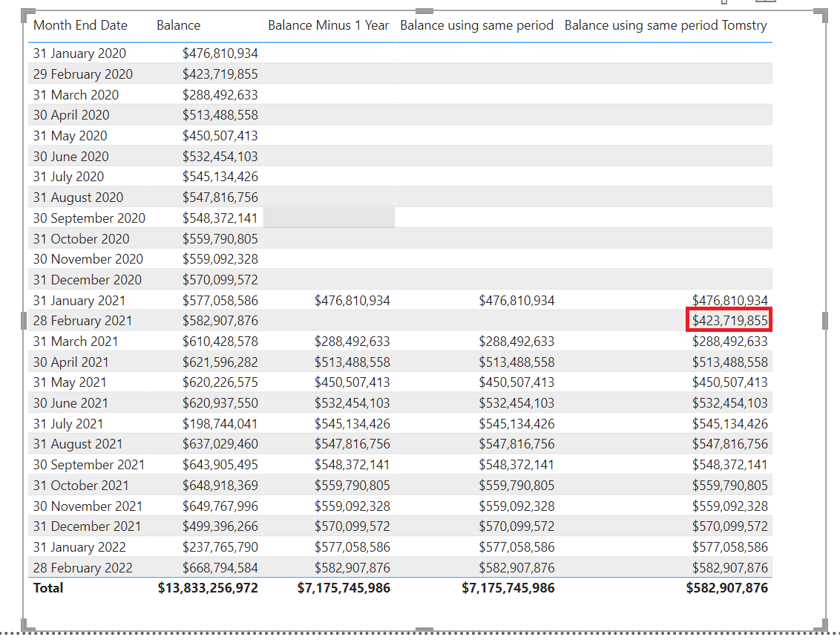Sort by Balance using same period Tomstry header
Image resolution: width=840 pixels, height=643 pixels.
point(666,25)
